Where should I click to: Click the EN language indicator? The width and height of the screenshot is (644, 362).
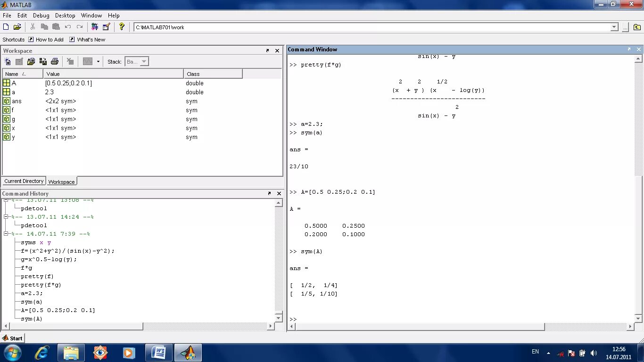[x=535, y=352]
